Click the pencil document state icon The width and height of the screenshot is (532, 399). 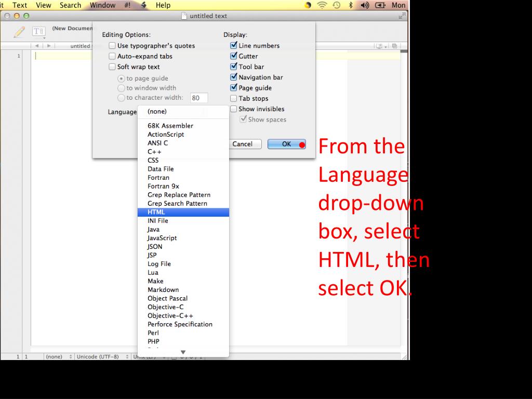pyautogui.click(x=19, y=32)
